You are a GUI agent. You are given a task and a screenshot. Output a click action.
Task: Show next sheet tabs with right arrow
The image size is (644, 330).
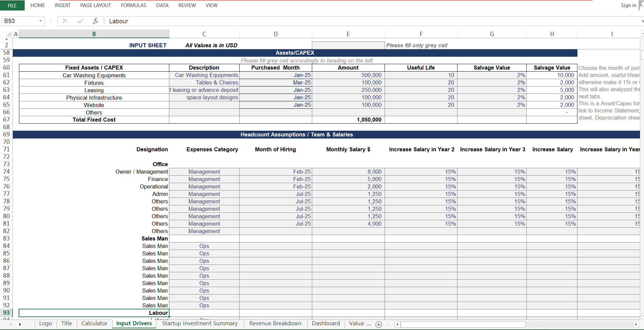click(20, 324)
